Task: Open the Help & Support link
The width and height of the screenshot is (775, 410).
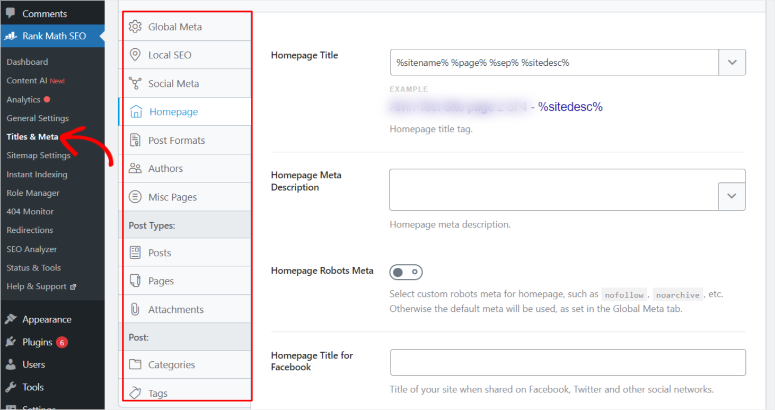Action: 36,287
